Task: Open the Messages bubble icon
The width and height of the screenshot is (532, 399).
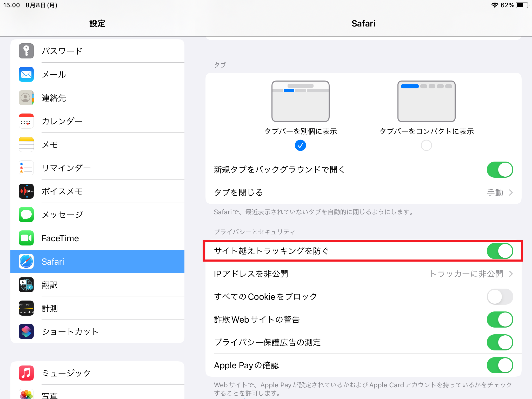Action: click(26, 215)
